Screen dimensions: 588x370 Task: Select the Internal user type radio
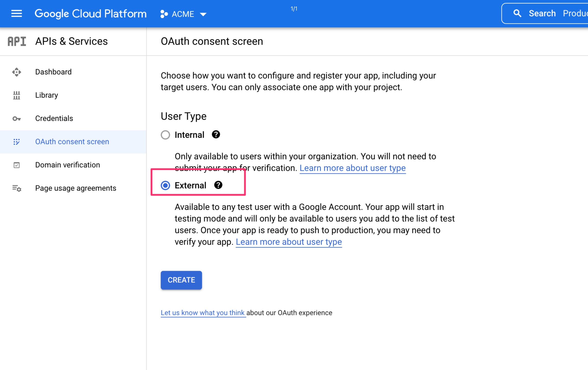165,135
